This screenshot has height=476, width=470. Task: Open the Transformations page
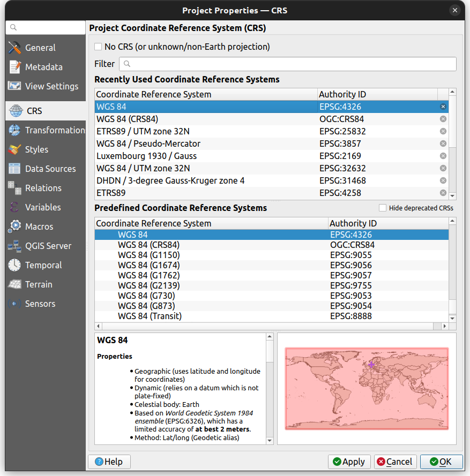tap(45, 130)
